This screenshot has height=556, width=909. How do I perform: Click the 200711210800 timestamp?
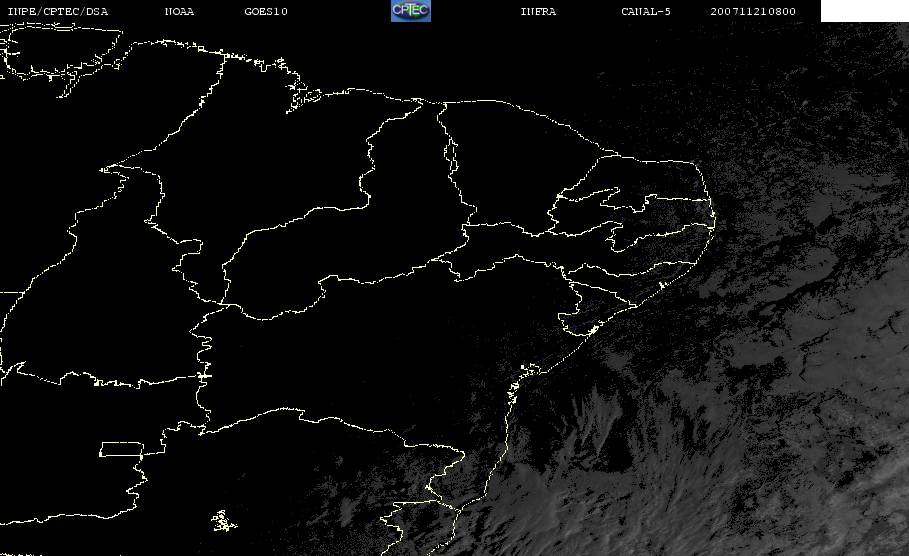pyautogui.click(x=753, y=12)
